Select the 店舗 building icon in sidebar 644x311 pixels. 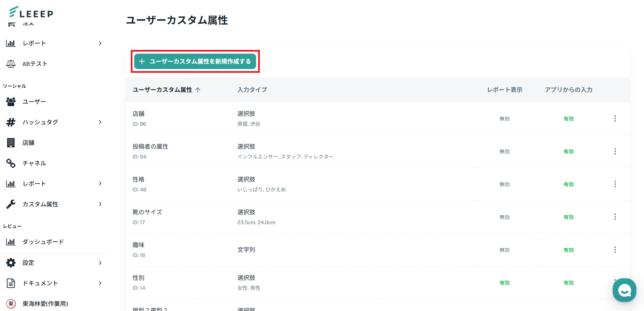[11, 143]
